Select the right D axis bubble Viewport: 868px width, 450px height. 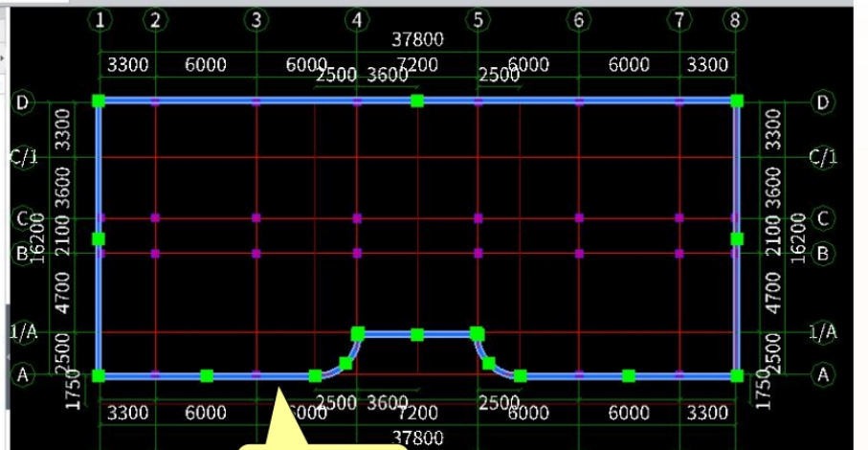click(823, 102)
